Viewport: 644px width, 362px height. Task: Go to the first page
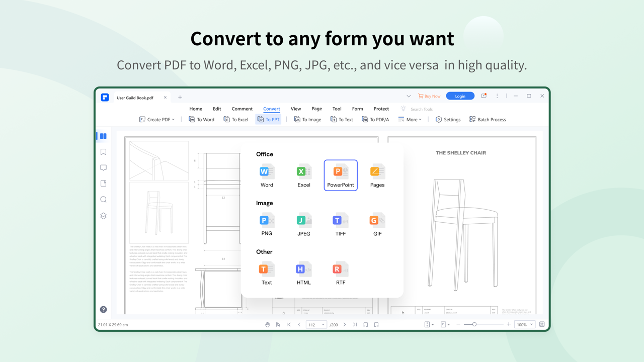tap(289, 325)
